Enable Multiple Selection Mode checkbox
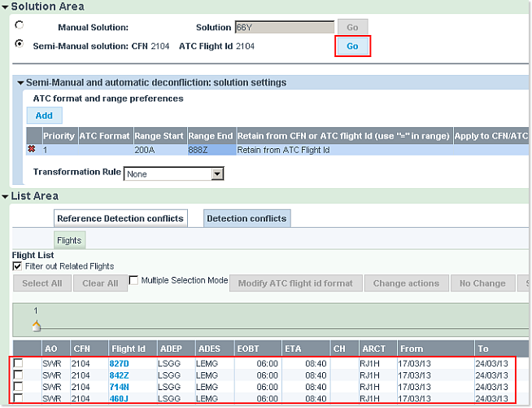Image resolution: width=532 pixels, height=408 pixels. [x=134, y=280]
